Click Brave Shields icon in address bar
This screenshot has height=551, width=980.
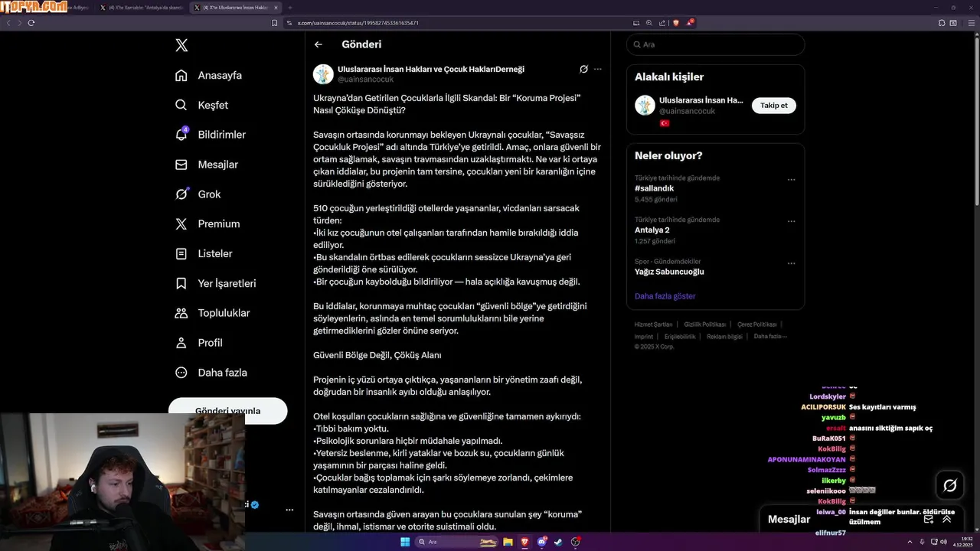(x=676, y=23)
